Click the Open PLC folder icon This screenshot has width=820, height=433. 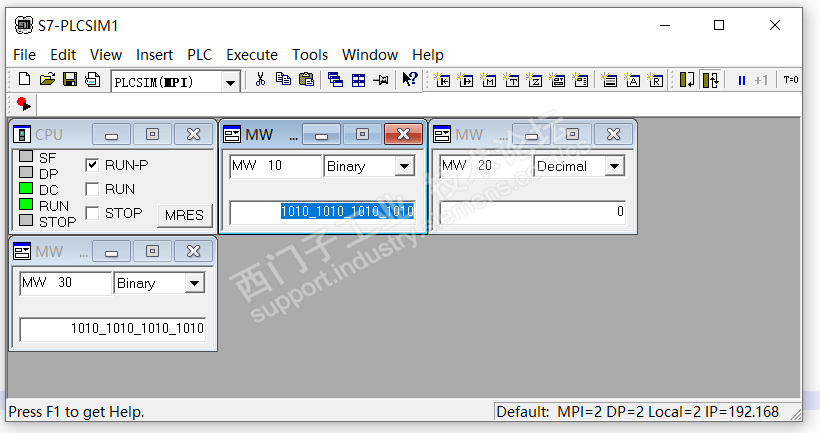click(x=47, y=79)
